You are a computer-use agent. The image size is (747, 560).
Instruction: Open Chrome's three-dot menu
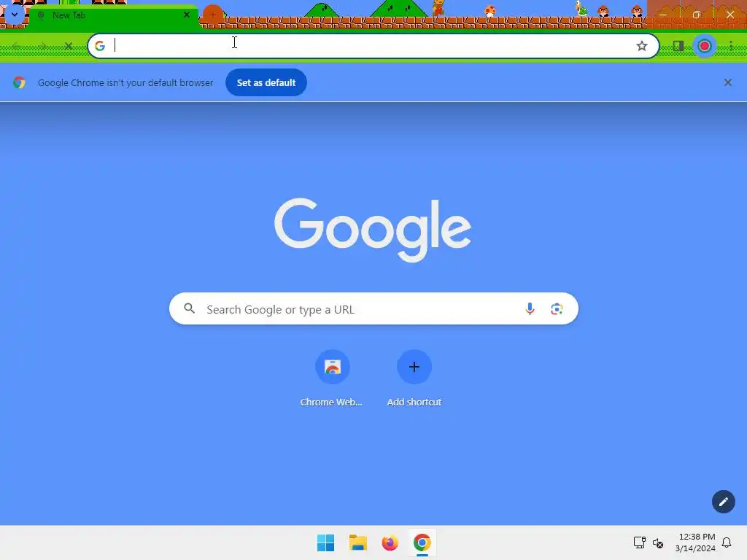[731, 46]
